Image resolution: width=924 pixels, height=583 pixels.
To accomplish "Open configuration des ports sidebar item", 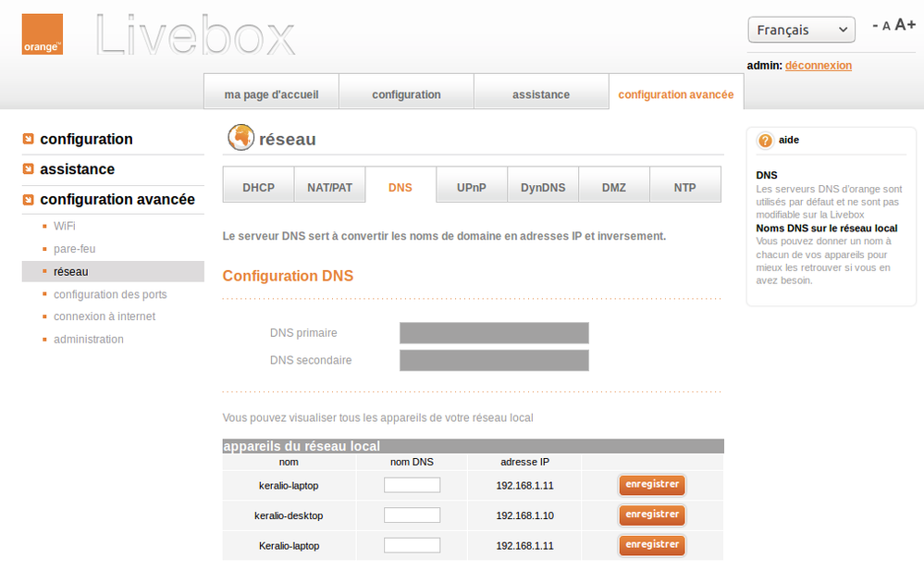I will [110, 294].
